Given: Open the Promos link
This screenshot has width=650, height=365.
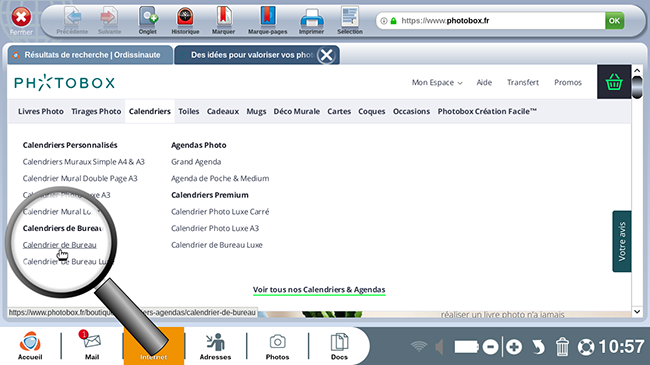Looking at the screenshot, I should (568, 82).
